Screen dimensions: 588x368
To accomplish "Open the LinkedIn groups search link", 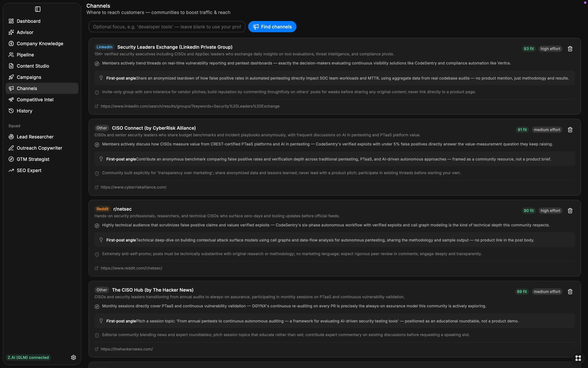I will click(x=190, y=106).
